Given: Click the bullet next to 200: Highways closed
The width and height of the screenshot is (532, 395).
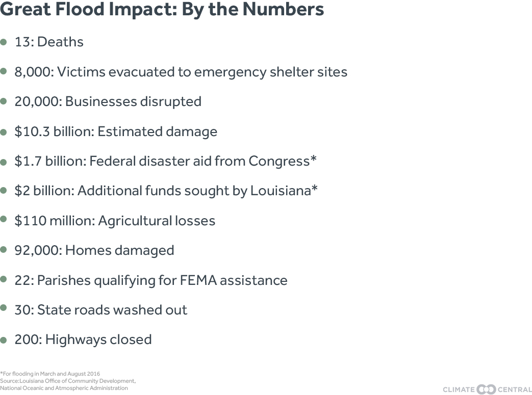Looking at the screenshot, I should tap(4, 339).
